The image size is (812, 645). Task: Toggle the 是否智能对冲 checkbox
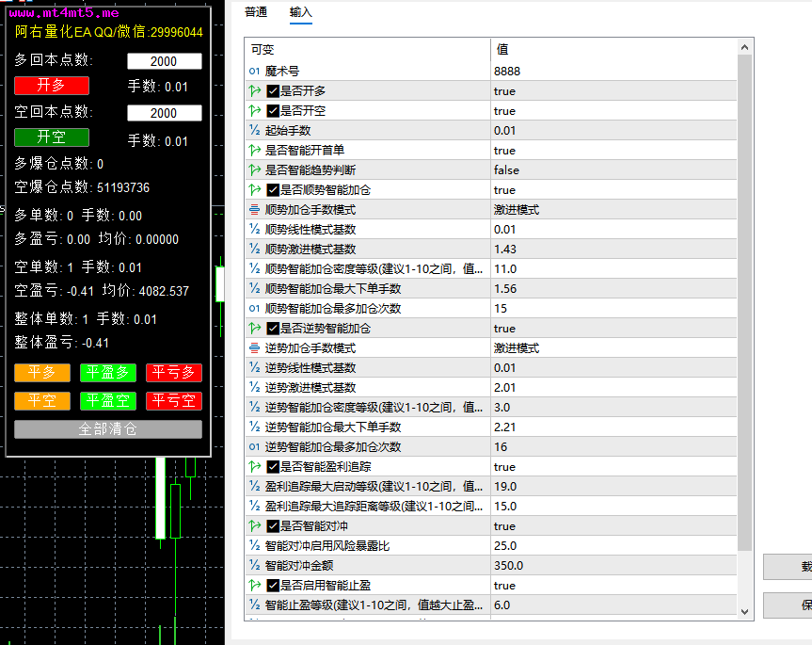coord(273,525)
